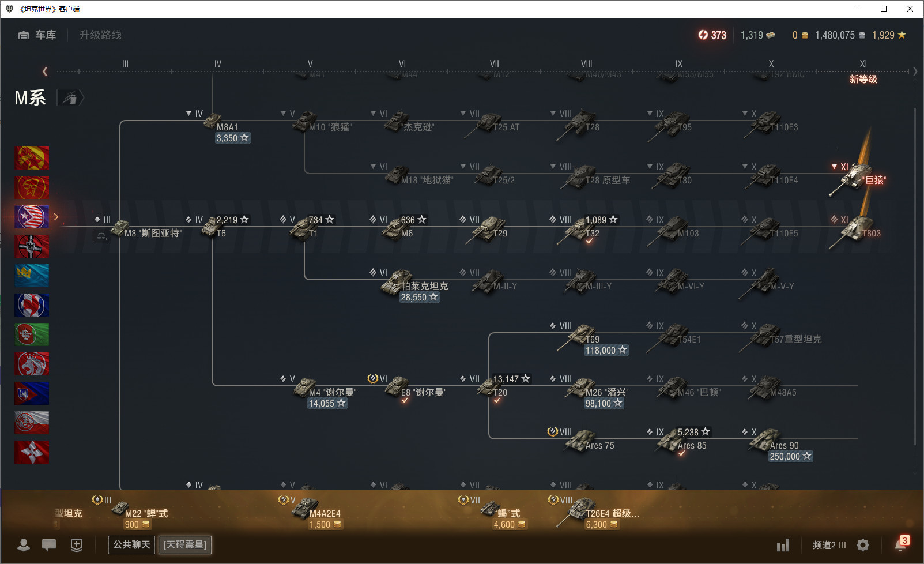Select the white-and-red Polish flag
The height and width of the screenshot is (564, 924).
click(32, 423)
